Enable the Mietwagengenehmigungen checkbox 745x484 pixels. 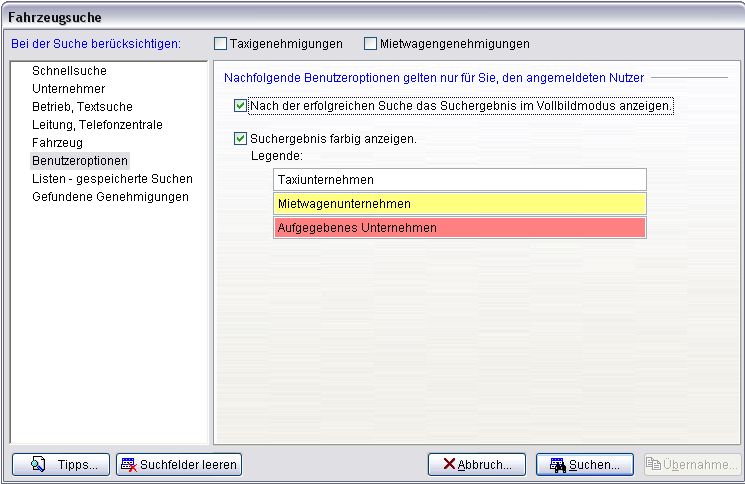point(371,44)
